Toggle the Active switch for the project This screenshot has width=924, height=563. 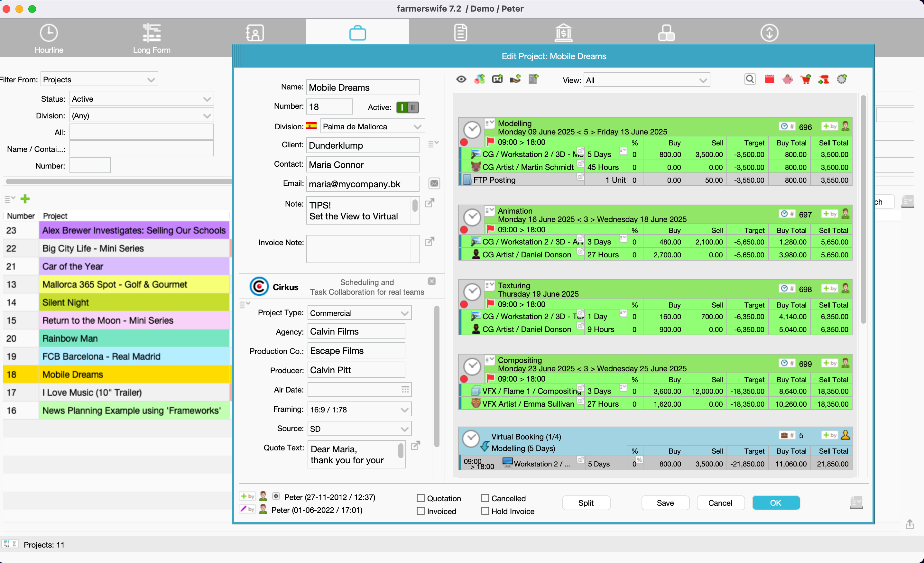tap(407, 107)
